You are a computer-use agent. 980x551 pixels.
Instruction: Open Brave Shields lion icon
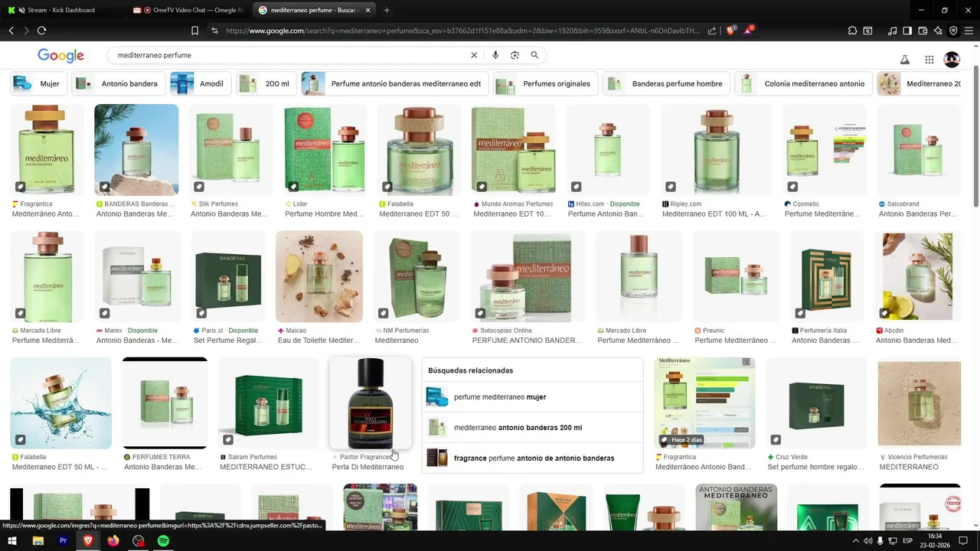point(730,31)
